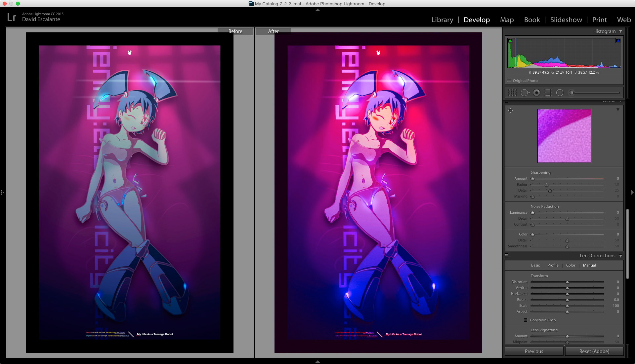Click the Distortion slider handle
Image resolution: width=635 pixels, height=364 pixels.
[567, 282]
